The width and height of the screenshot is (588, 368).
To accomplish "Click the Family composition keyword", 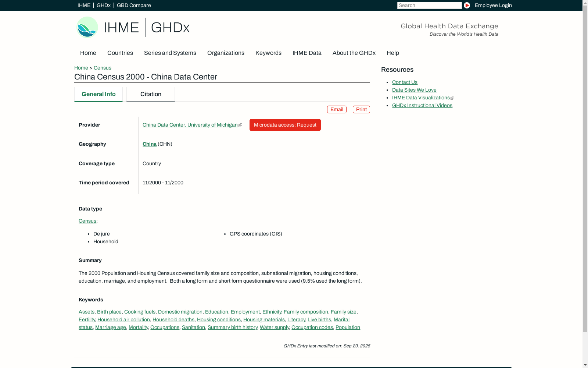I will (x=306, y=312).
